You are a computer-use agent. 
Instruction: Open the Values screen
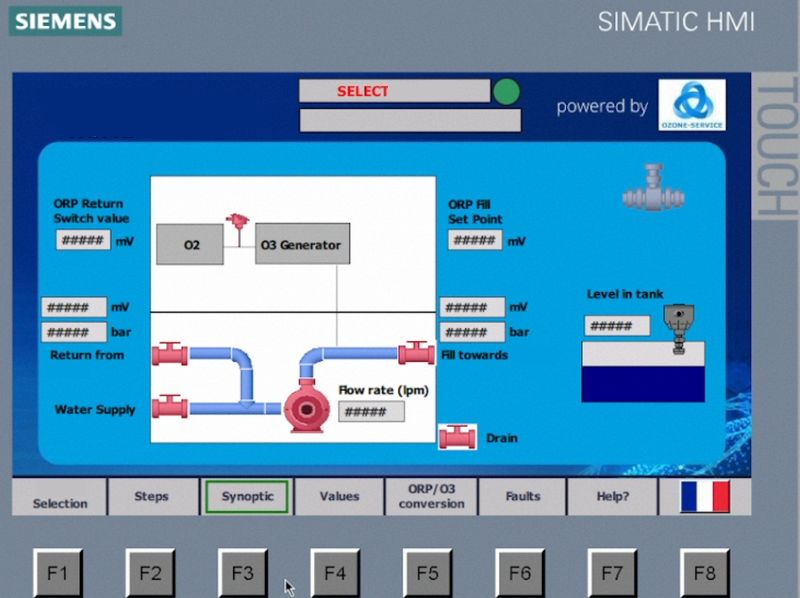tap(339, 497)
